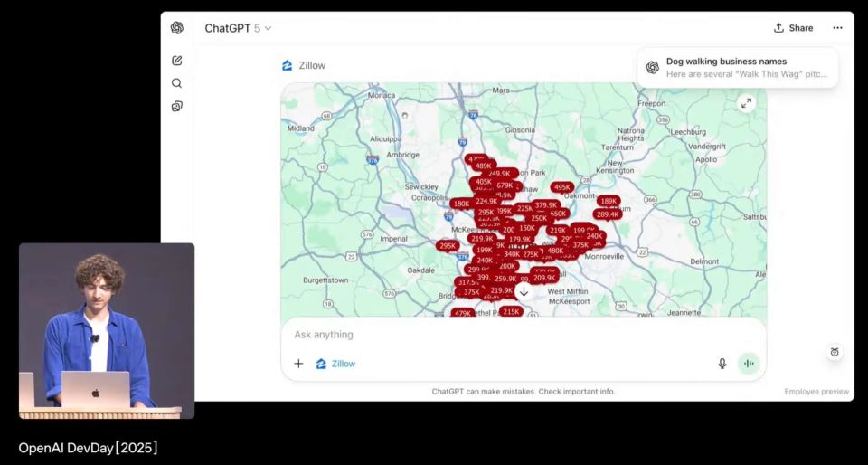Image resolution: width=868 pixels, height=465 pixels.
Task: Select the 289.4K listing marker
Action: [608, 214]
